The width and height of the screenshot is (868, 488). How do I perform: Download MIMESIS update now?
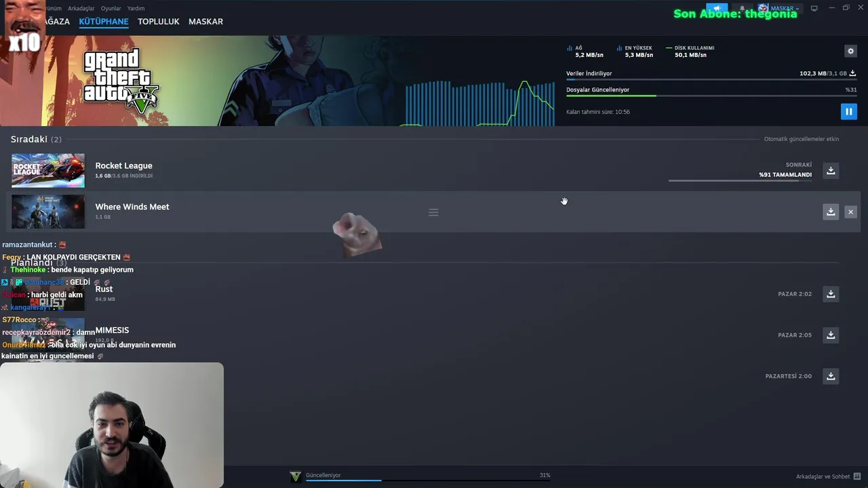(x=831, y=335)
